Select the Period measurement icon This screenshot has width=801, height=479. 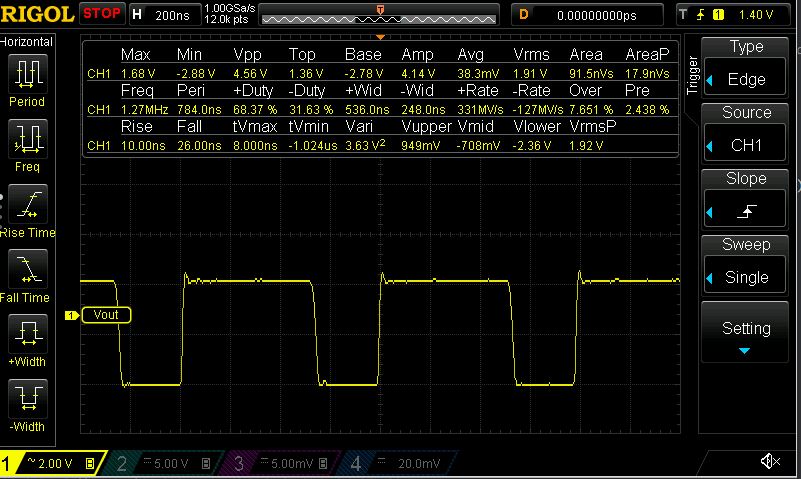pos(28,73)
